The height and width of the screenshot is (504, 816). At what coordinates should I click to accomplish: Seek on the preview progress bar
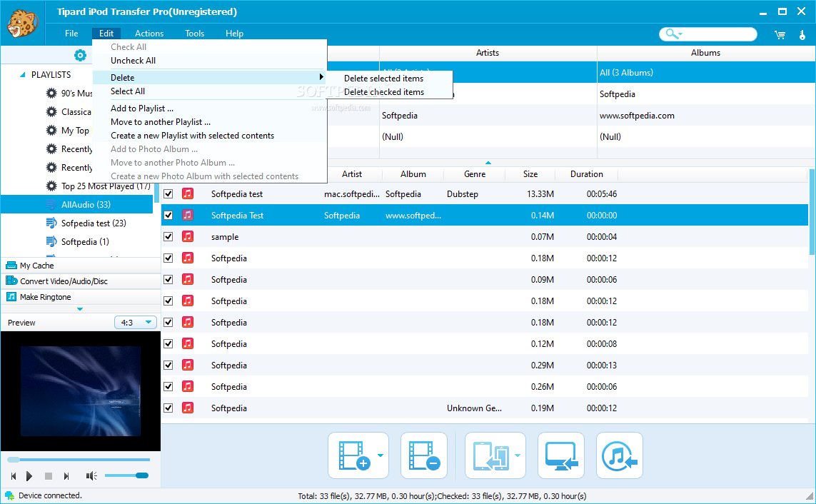point(79,460)
